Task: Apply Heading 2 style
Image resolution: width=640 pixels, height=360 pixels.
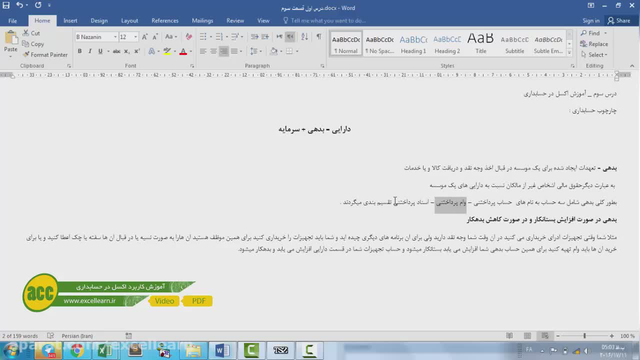Action: (x=447, y=44)
